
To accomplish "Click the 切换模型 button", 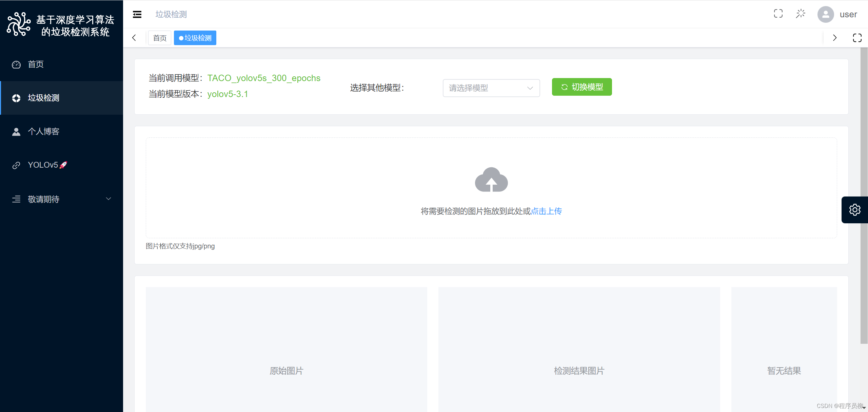I will (582, 87).
